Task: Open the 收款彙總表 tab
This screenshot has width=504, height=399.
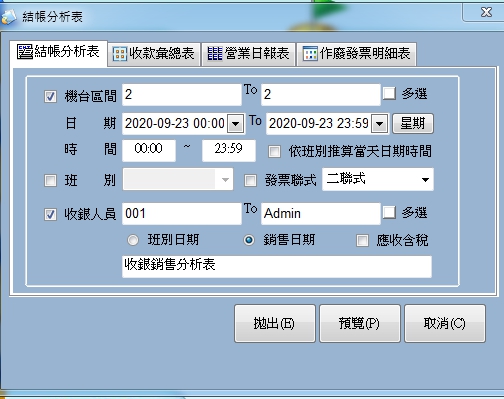Action: [x=154, y=54]
